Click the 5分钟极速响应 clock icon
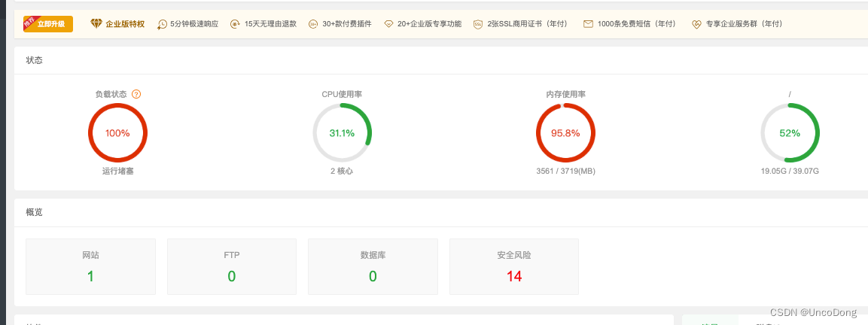The image size is (868, 325). [162, 24]
